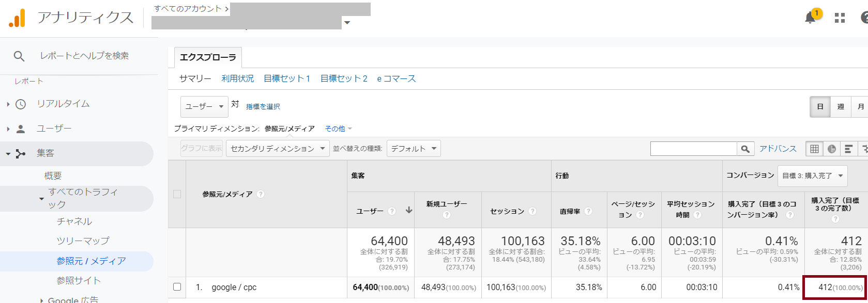Click help icon beside ユーザー column header
Image resolution: width=868 pixels, height=303 pixels.
tap(392, 211)
